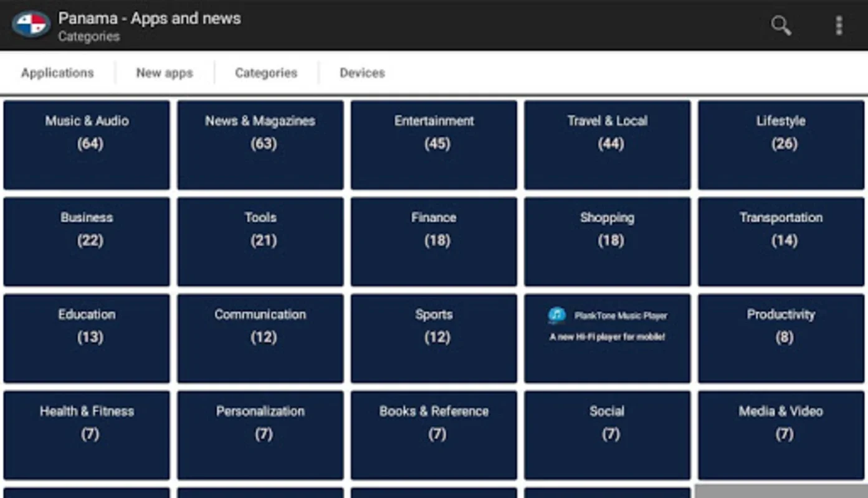Click 'A new Hi-Fi player for mobile!' text
The image size is (868, 498).
(x=607, y=337)
